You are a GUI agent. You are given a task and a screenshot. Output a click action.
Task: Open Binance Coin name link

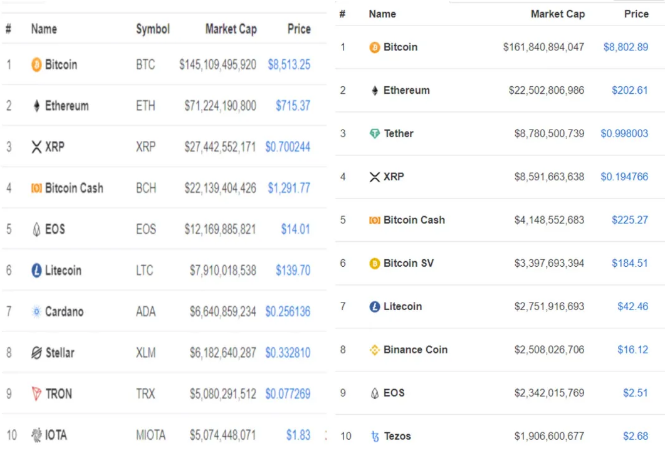[x=415, y=350]
